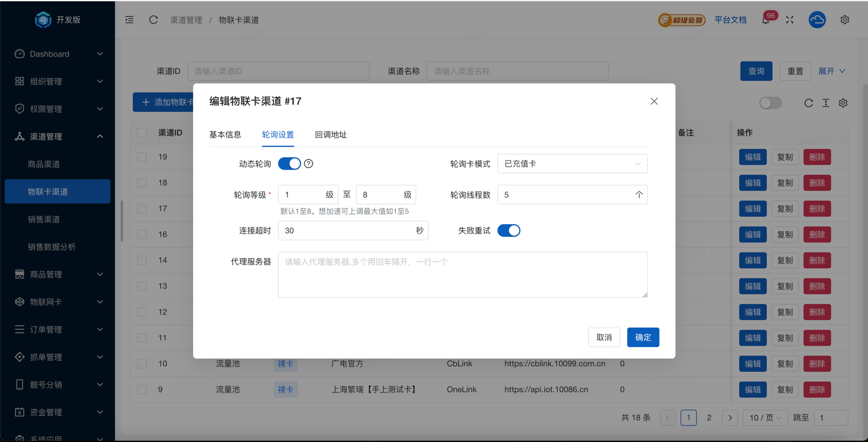This screenshot has height=442, width=868.
Task: Click the page refresh icon in header
Action: point(153,20)
